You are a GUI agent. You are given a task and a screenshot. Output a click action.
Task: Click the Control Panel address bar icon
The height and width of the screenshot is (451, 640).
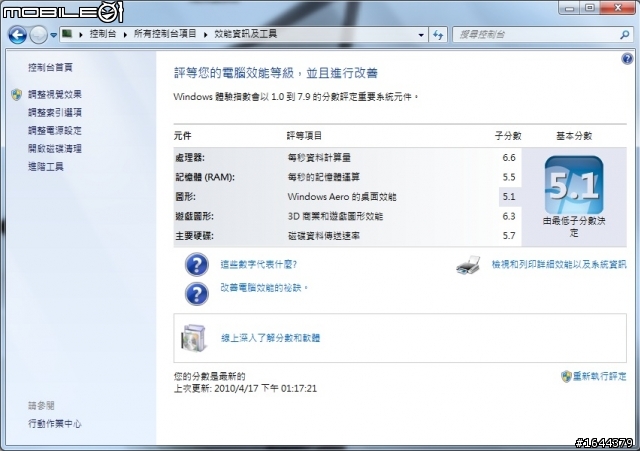click(67, 34)
